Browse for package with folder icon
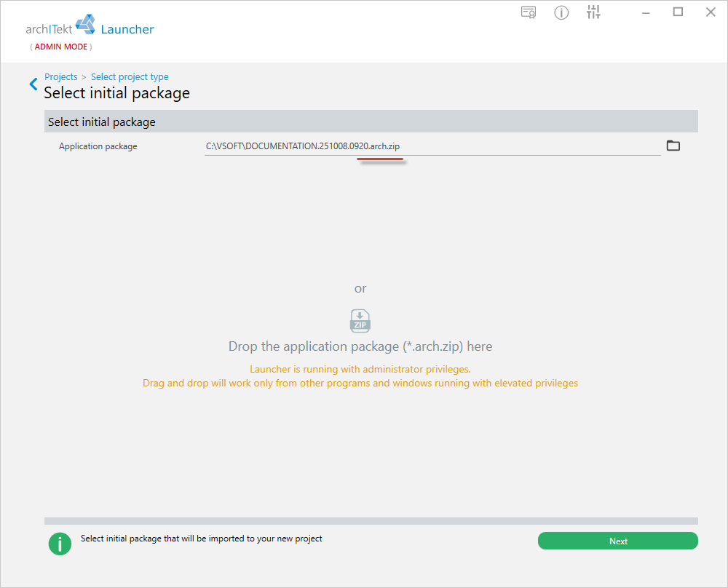This screenshot has height=588, width=728. pyautogui.click(x=673, y=146)
